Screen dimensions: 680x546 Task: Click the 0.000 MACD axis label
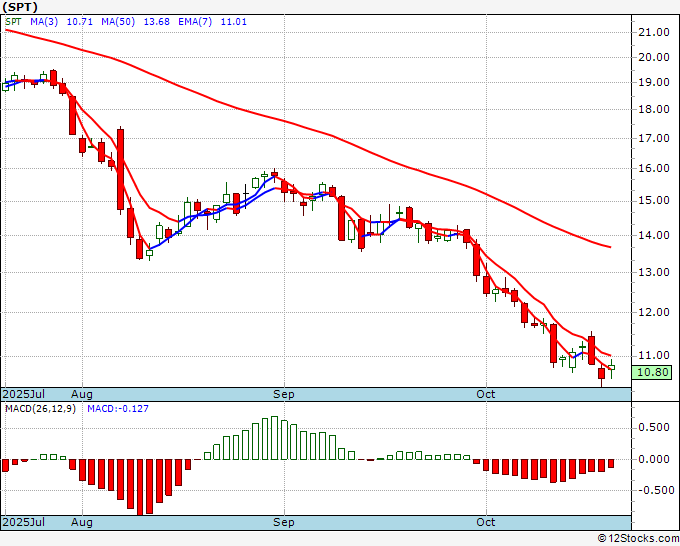pyautogui.click(x=654, y=459)
